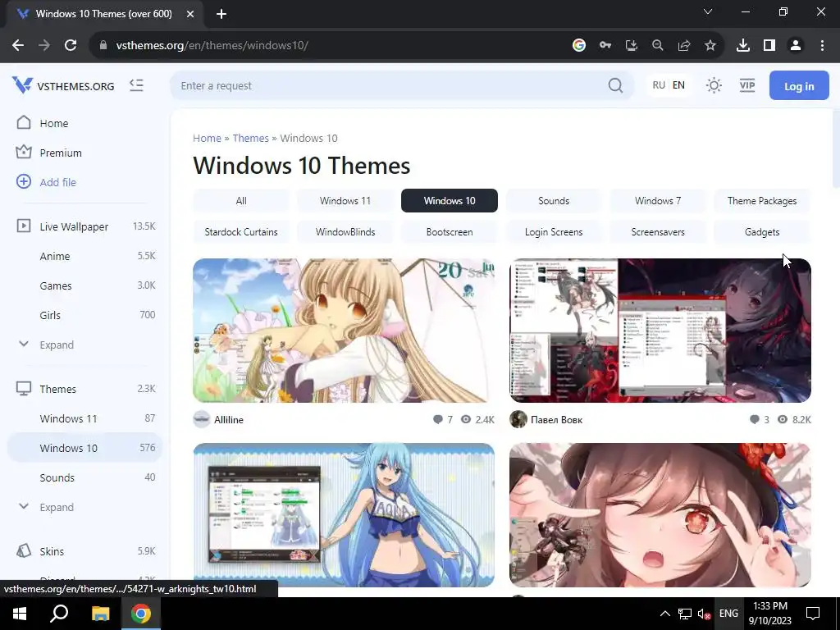This screenshot has height=630, width=840.
Task: Click the Google icon in address bar
Action: (x=578, y=46)
